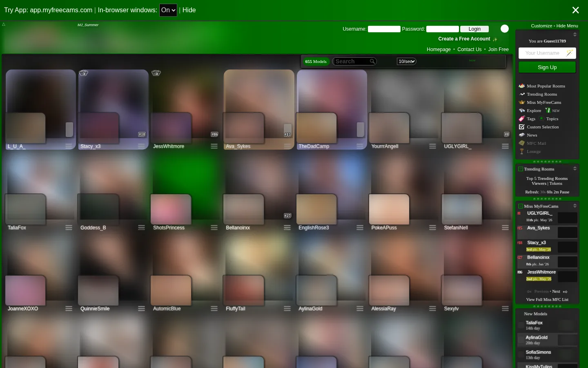Viewport: 588px width, 368px height.
Task: Pause the trending rooms refresh
Action: (564, 192)
